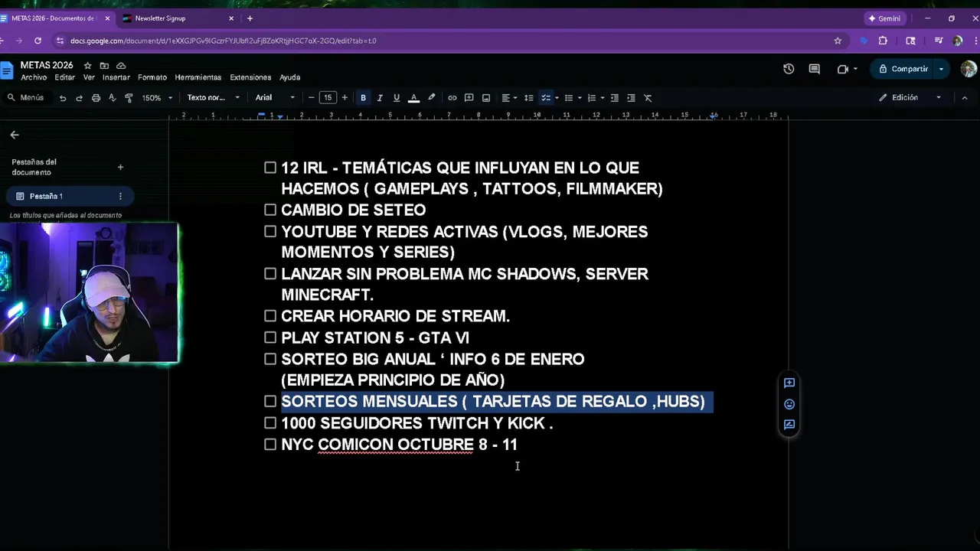The width and height of the screenshot is (980, 551).
Task: View the cloud document status
Action: [121, 66]
